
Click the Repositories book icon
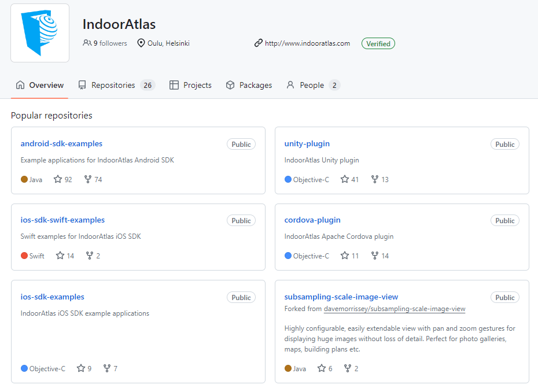pyautogui.click(x=82, y=85)
